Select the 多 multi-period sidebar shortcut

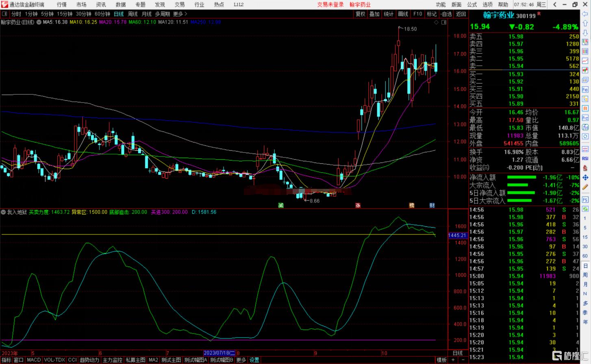coord(585,303)
